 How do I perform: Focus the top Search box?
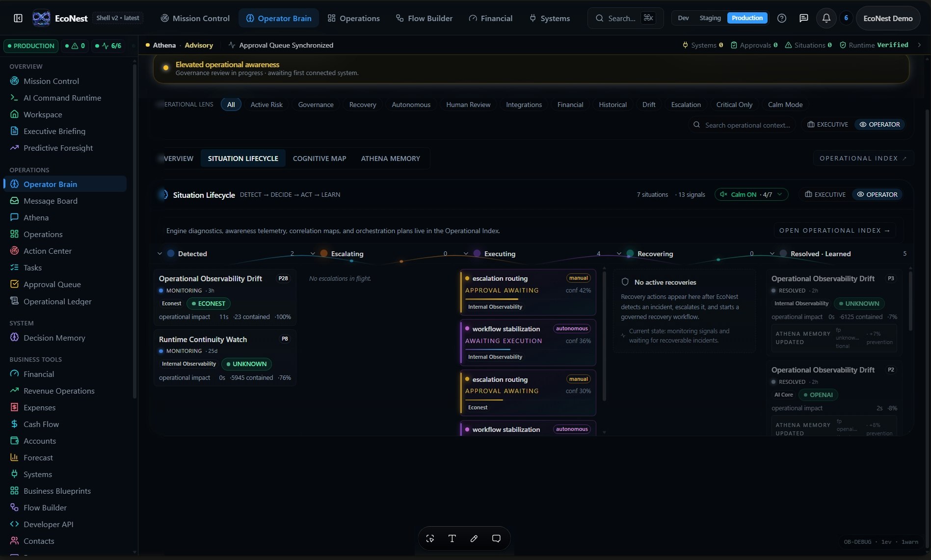[x=626, y=18]
